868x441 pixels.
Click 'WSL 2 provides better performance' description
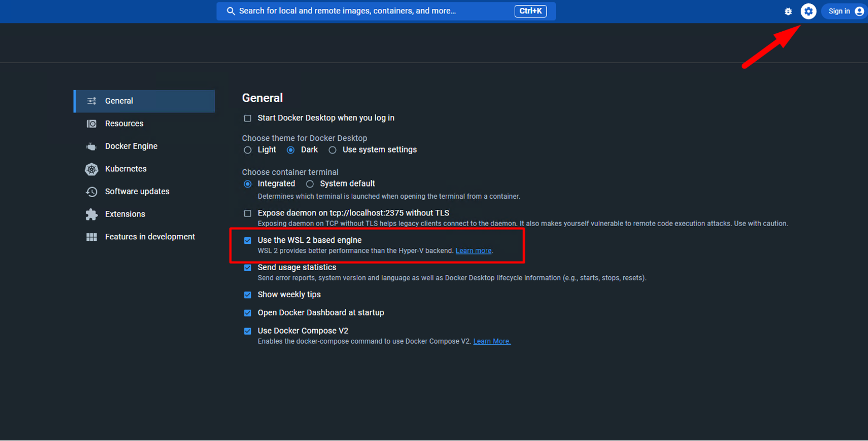356,251
